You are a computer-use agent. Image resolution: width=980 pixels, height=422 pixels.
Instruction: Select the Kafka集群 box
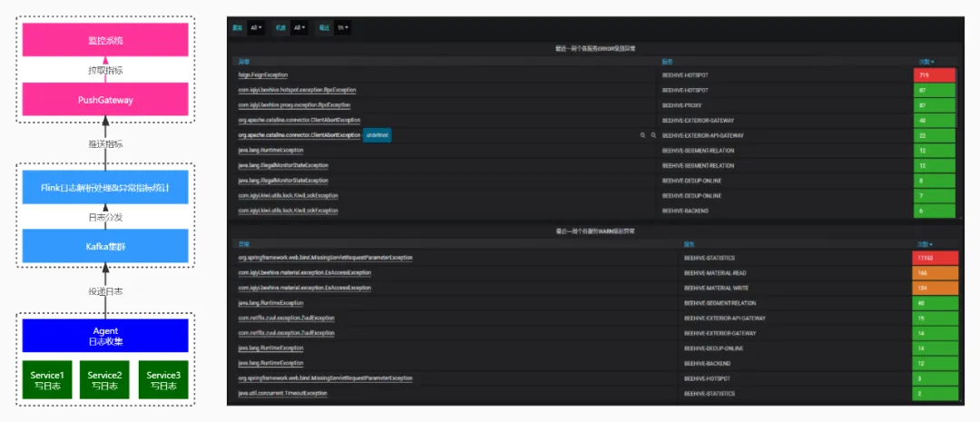pyautogui.click(x=105, y=245)
